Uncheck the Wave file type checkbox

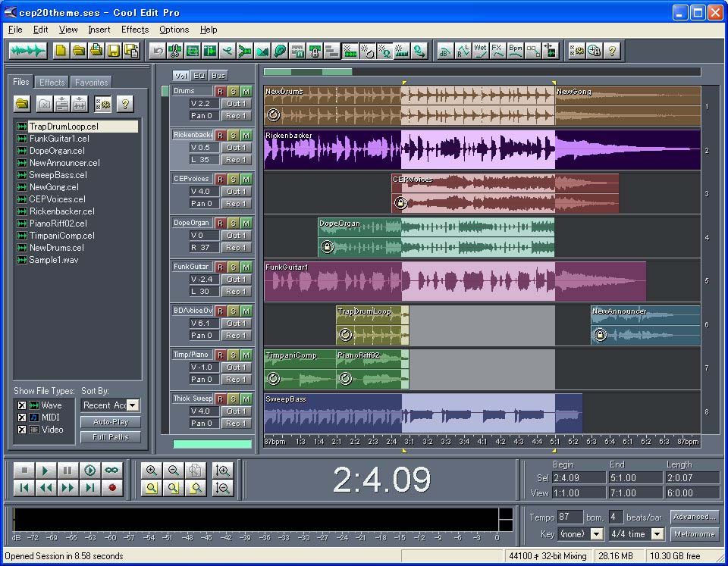[21, 405]
